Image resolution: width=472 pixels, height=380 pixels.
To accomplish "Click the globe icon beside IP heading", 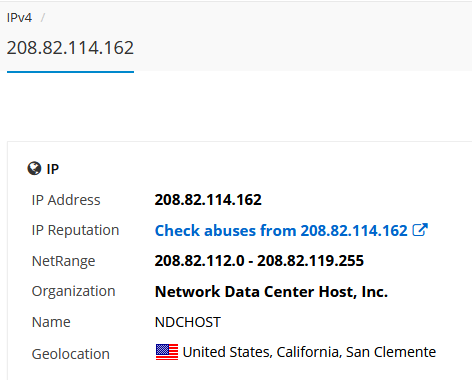I will point(34,169).
